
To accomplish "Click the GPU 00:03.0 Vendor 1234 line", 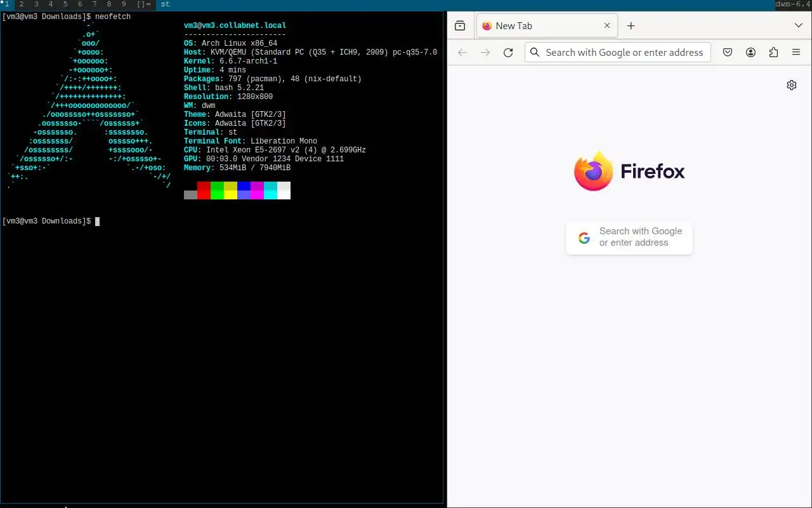I will 264,159.
